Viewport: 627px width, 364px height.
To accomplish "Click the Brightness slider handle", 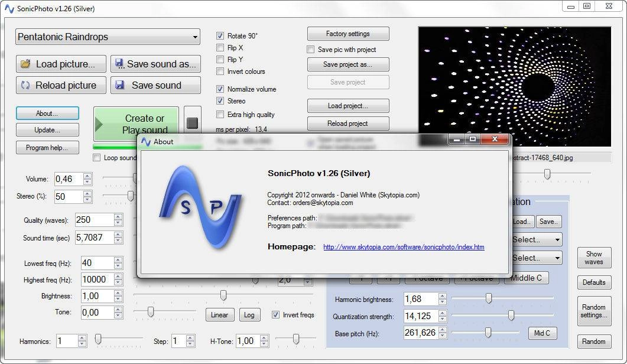I will tap(223, 295).
